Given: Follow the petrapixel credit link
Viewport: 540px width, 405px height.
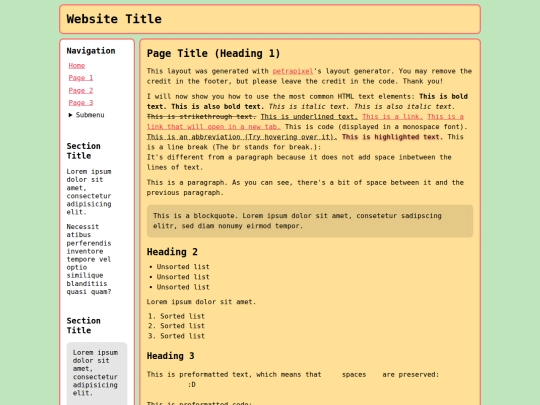Looking at the screenshot, I should [293, 71].
